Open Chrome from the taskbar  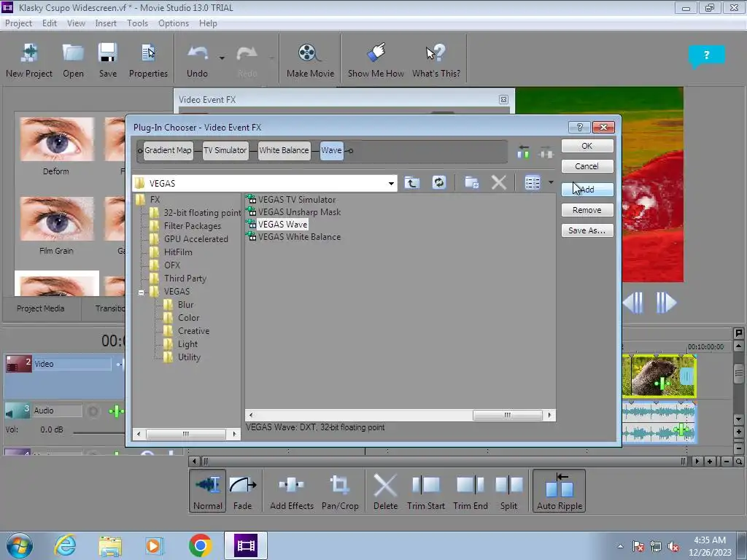[x=200, y=545]
